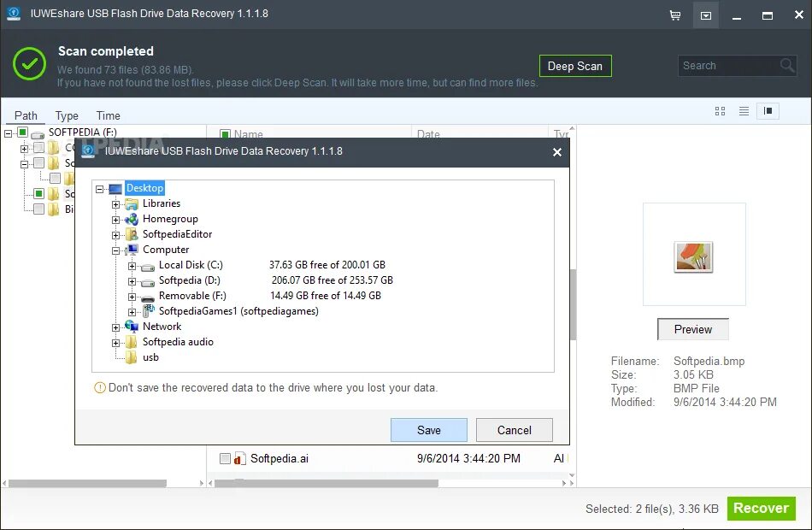The image size is (812, 530).
Task: Switch to list view
Action: pyautogui.click(x=744, y=111)
